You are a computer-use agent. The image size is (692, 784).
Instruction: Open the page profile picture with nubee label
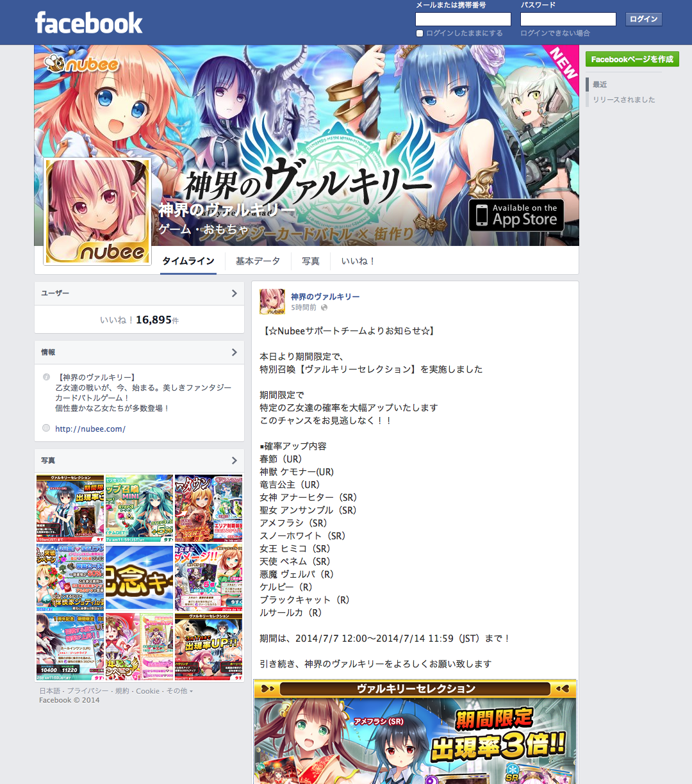pyautogui.click(x=97, y=211)
